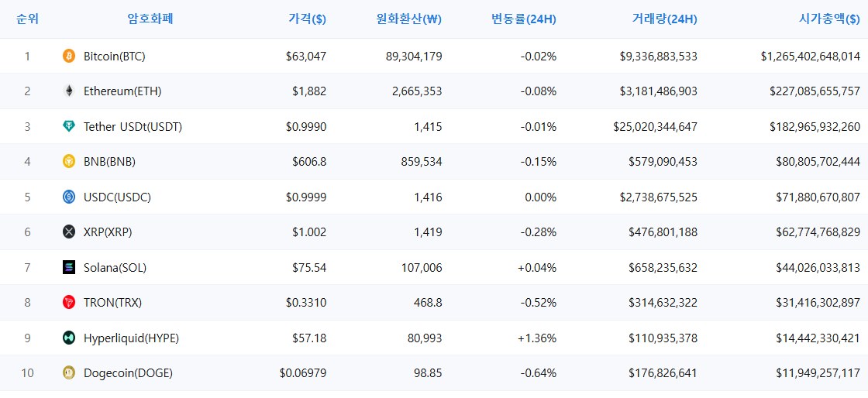Click the won value 89,304,179

point(414,57)
